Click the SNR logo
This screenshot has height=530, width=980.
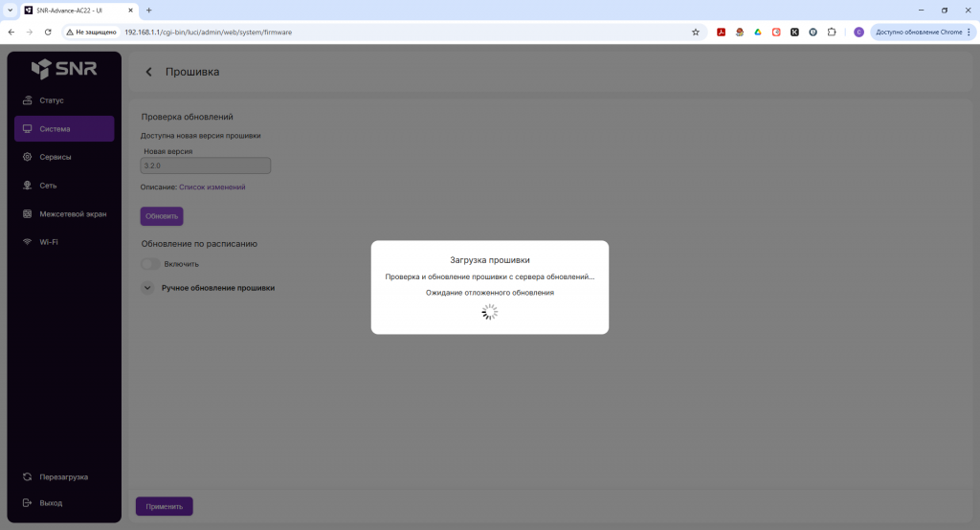pos(64,69)
